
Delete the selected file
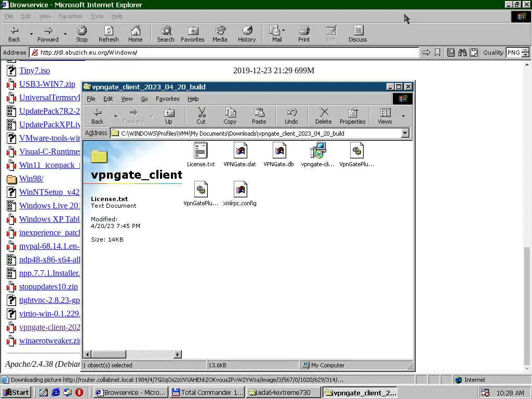tap(323, 116)
